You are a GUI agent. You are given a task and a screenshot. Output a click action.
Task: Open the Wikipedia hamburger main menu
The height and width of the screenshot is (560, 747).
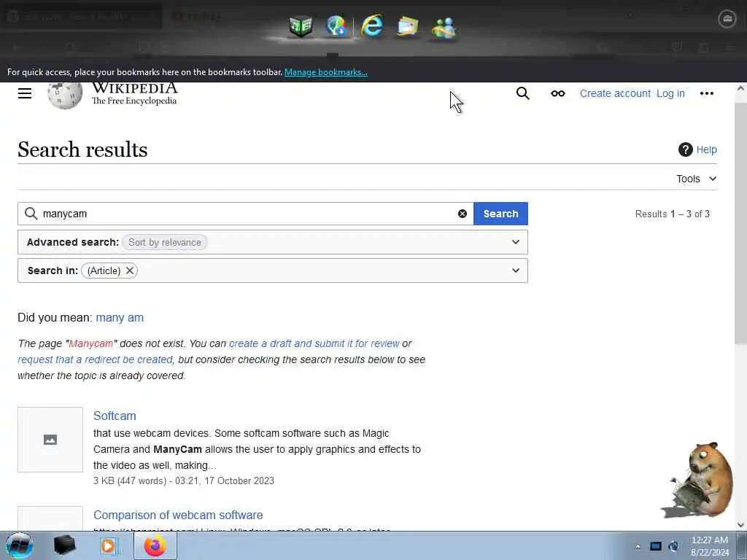click(25, 93)
